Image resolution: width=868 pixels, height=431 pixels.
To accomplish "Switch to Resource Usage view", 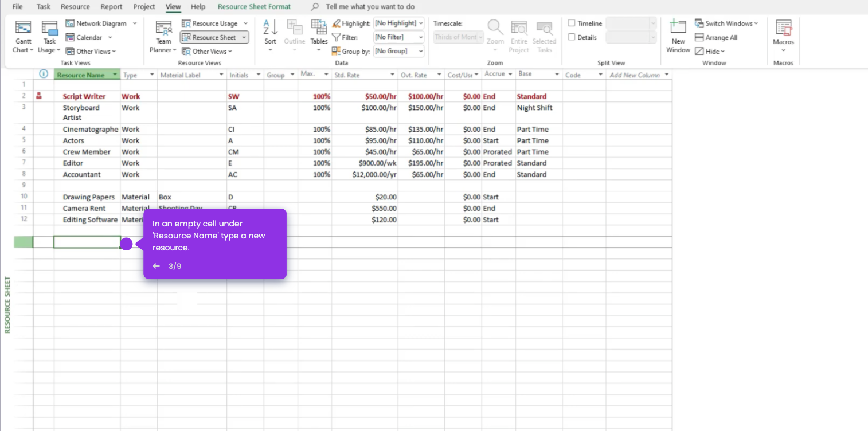I will pos(214,23).
